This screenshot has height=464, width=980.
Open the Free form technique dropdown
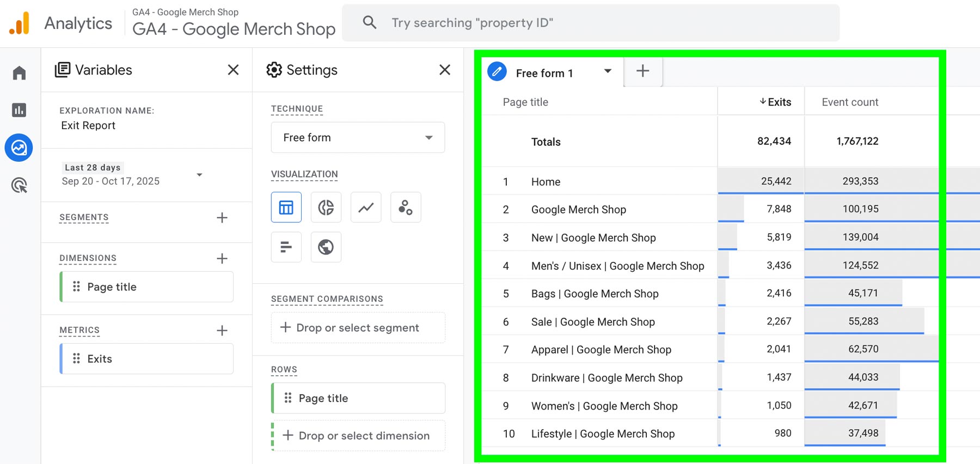click(x=358, y=138)
